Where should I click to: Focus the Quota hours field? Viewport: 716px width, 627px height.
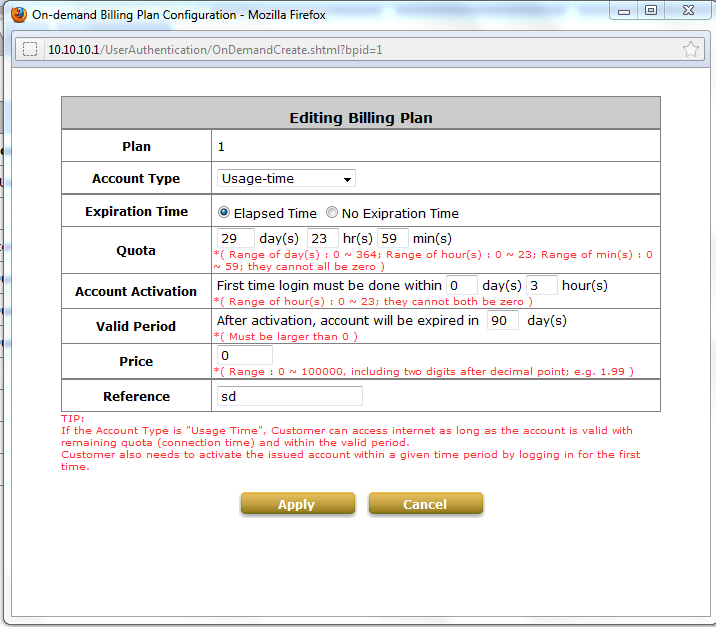323,239
